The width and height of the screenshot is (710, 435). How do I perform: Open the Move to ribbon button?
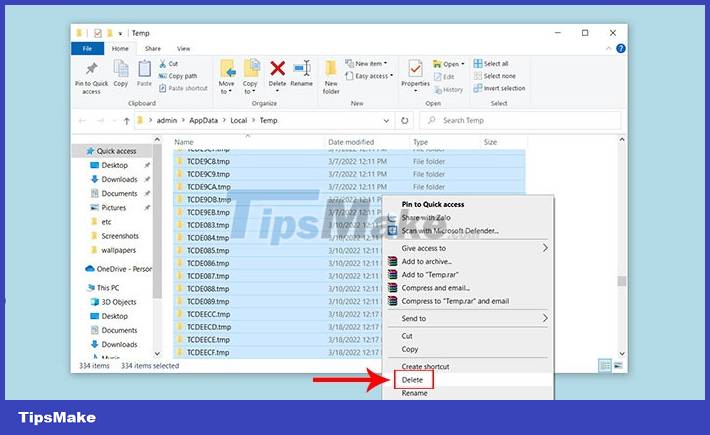[x=226, y=77]
